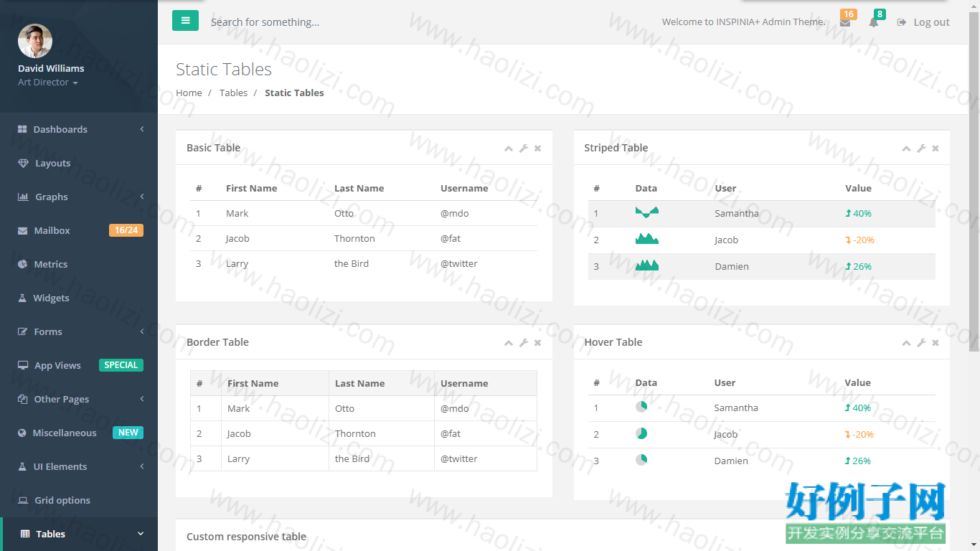
Task: Expand the UI Elements submenu arrow
Action: pos(142,466)
